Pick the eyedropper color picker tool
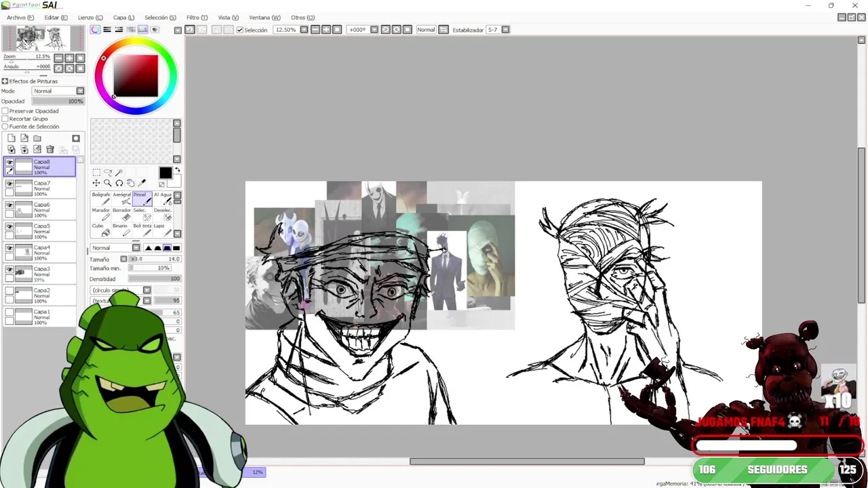 pyautogui.click(x=142, y=183)
